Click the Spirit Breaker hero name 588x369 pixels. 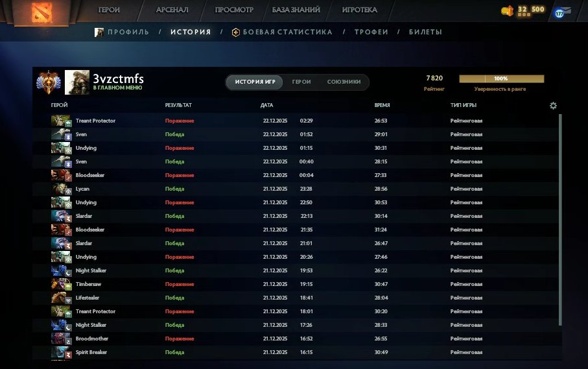tap(91, 352)
